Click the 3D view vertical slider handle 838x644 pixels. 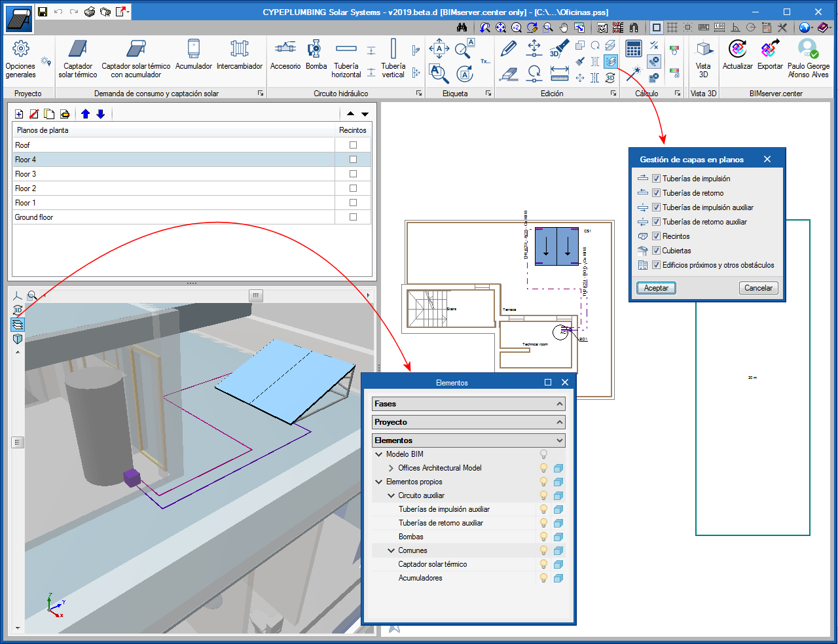18,442
